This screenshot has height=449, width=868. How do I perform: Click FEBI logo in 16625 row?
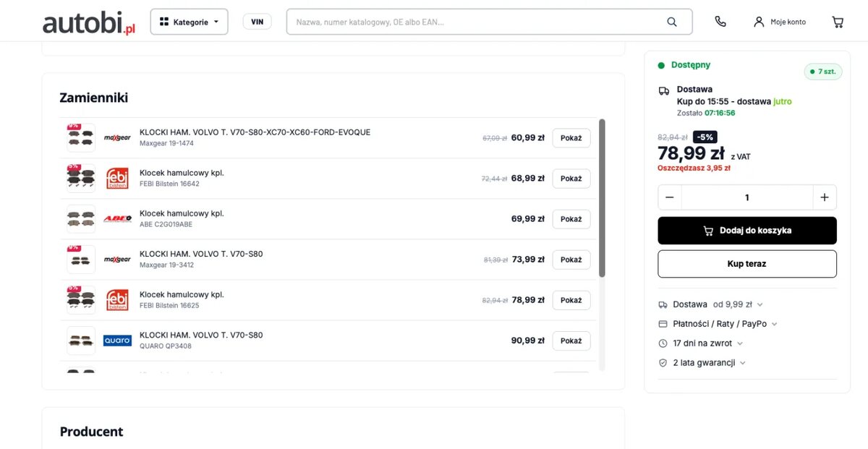117,299
